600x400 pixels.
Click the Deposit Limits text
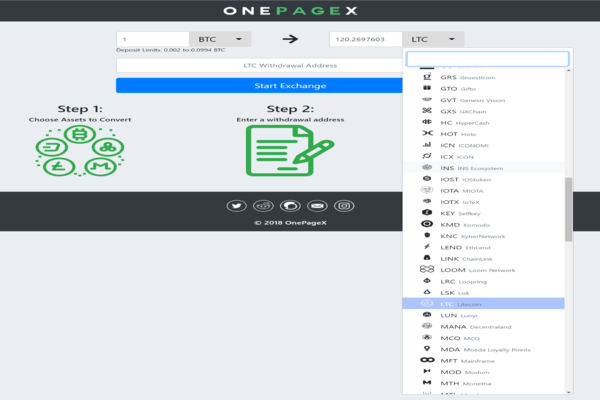171,50
